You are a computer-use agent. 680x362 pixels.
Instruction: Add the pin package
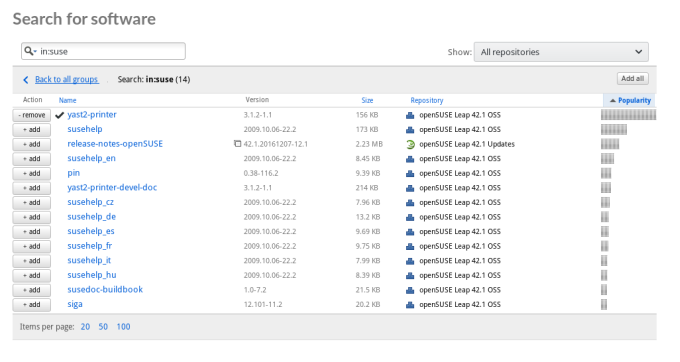pyautogui.click(x=32, y=173)
